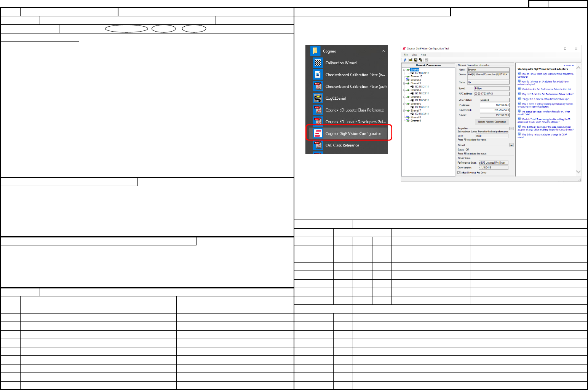The height and width of the screenshot is (390, 588).
Task: Click the adapter icon next to Ethernet 2
Action: pos(408,80)
